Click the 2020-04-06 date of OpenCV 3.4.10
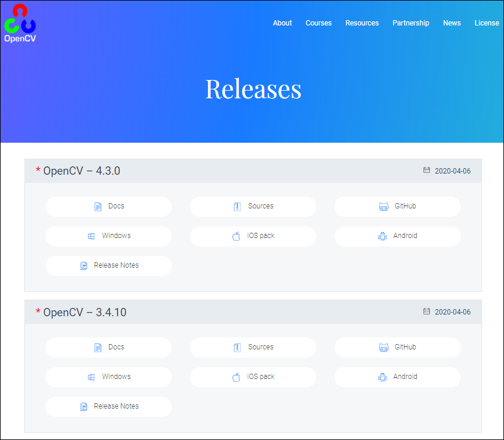 (452, 311)
